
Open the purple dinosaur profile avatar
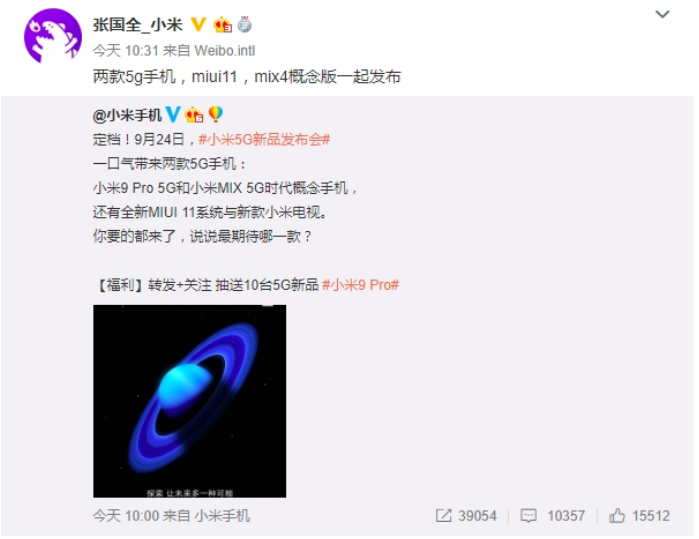(x=53, y=36)
